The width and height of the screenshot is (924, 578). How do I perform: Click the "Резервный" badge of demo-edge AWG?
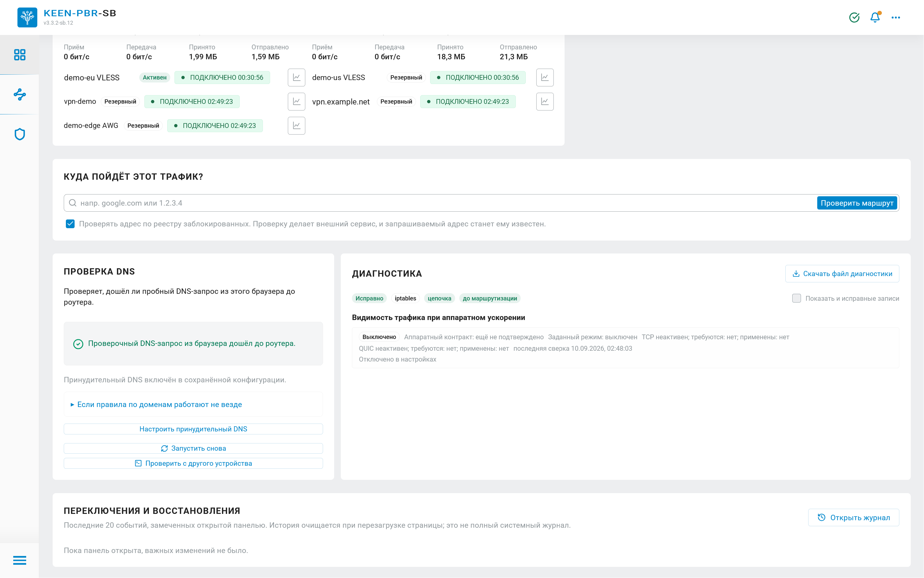coord(143,126)
